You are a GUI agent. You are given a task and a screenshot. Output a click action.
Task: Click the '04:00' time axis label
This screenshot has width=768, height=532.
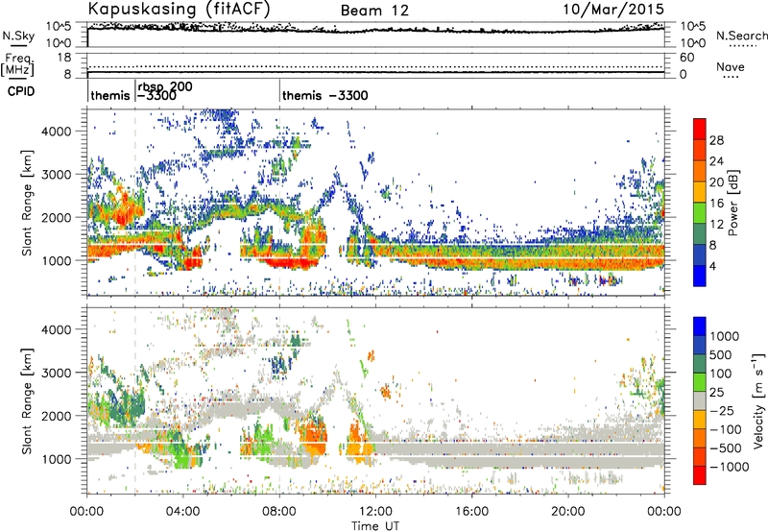point(183,512)
